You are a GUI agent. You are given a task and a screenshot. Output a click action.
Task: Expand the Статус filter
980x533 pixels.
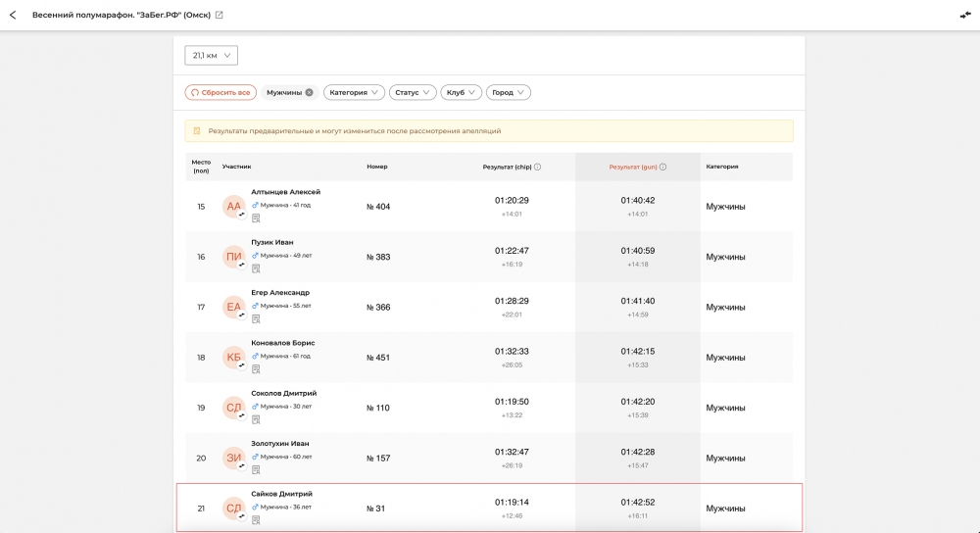(412, 92)
